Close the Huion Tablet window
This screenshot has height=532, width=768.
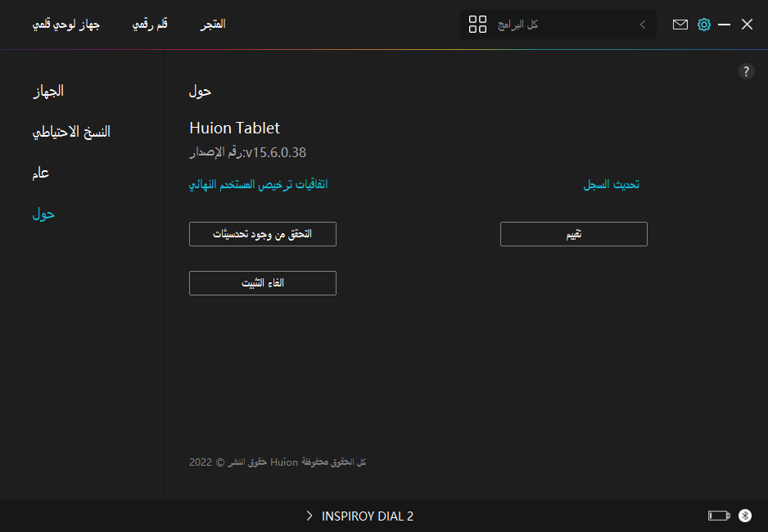(x=747, y=25)
